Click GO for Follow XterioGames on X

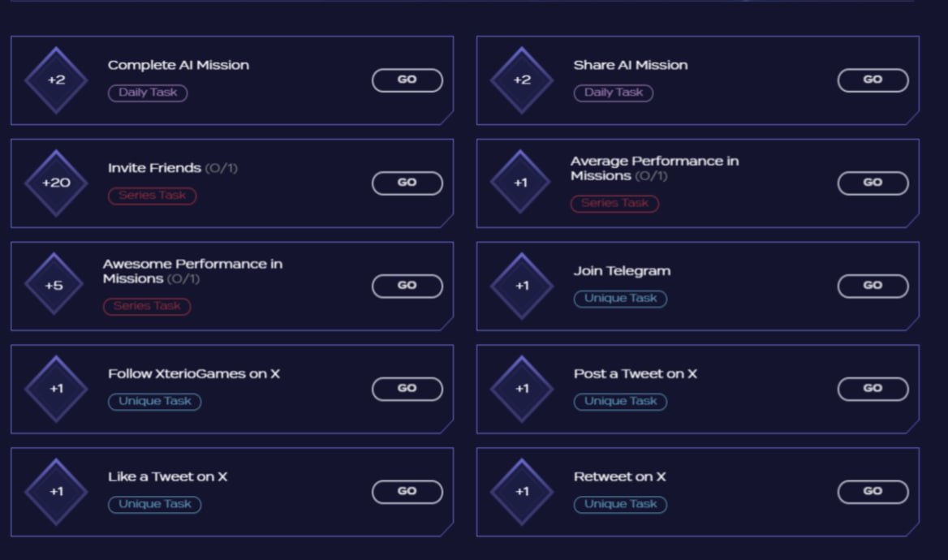[x=407, y=388]
